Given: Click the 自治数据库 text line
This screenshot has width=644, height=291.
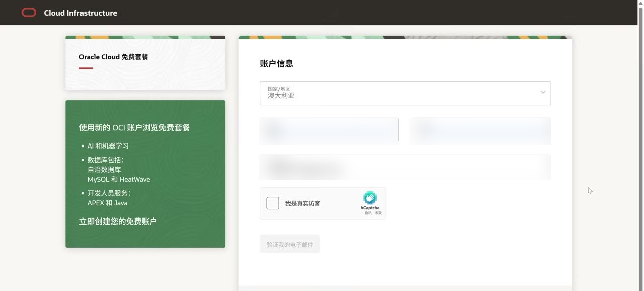Looking at the screenshot, I should pyautogui.click(x=104, y=170).
